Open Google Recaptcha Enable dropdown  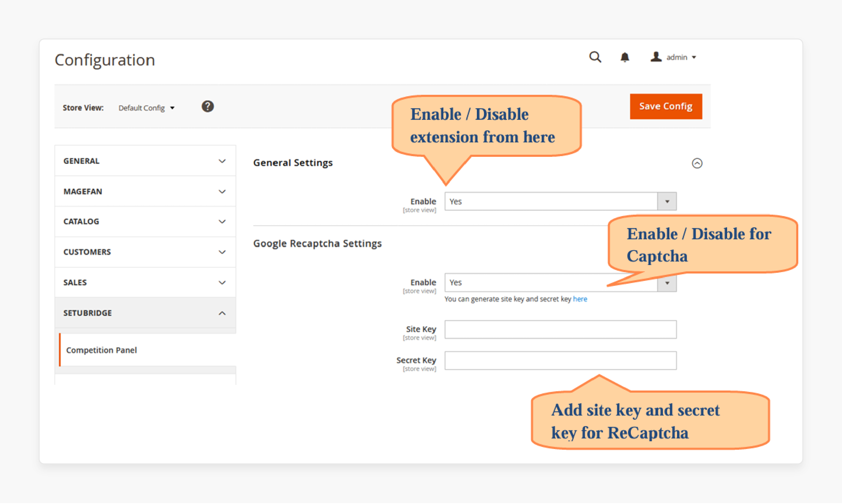point(560,282)
